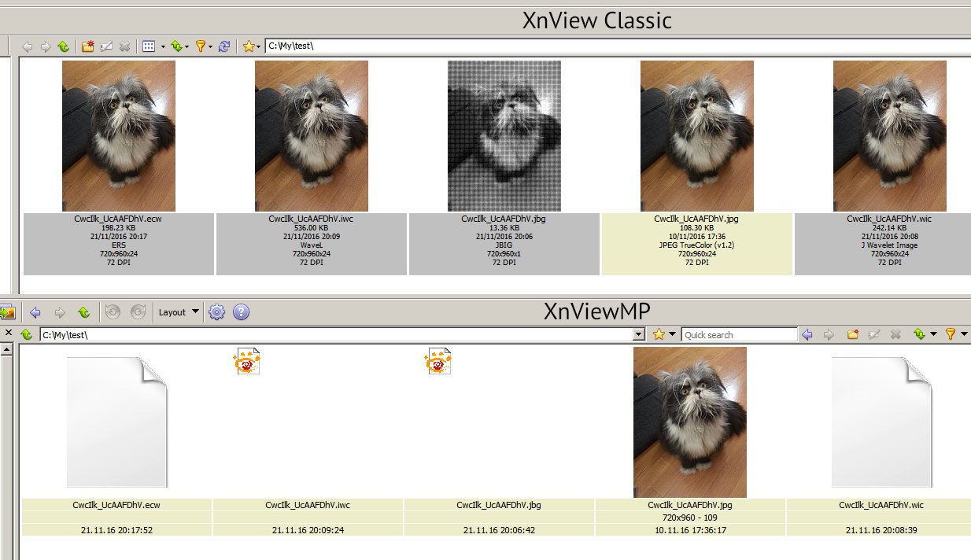Click rename icon in XnViewMP browser toolbar
Viewport: 971px width, 560px height.
pos(874,334)
